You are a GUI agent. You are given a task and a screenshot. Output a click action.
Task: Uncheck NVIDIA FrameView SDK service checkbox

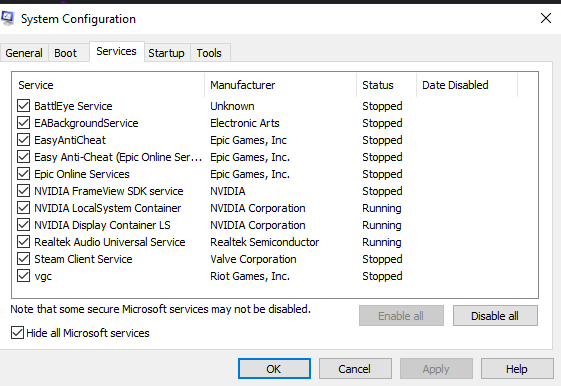24,191
